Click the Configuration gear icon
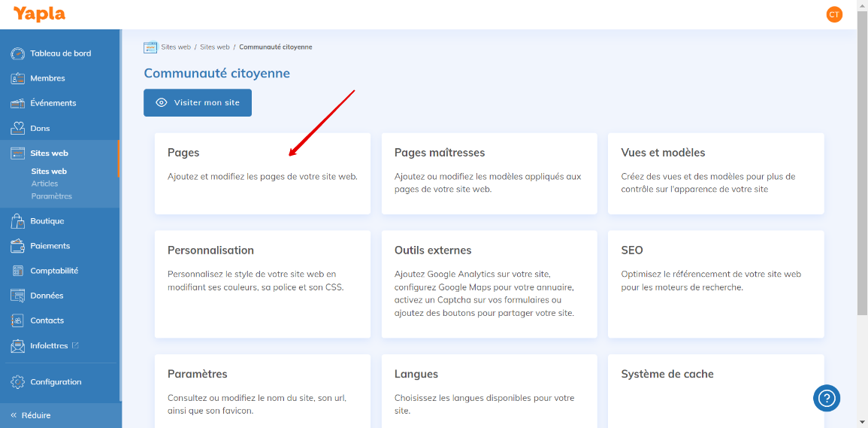The image size is (868, 428). tap(18, 382)
